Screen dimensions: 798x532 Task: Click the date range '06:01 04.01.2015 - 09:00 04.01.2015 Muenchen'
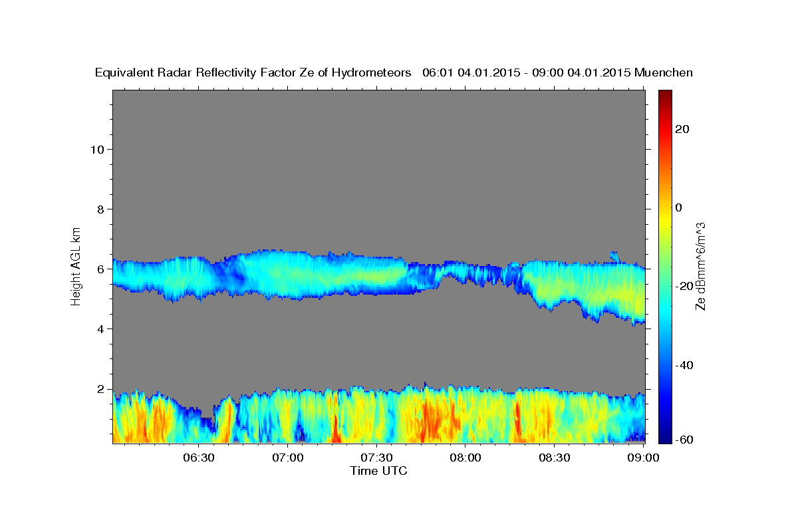tap(557, 72)
